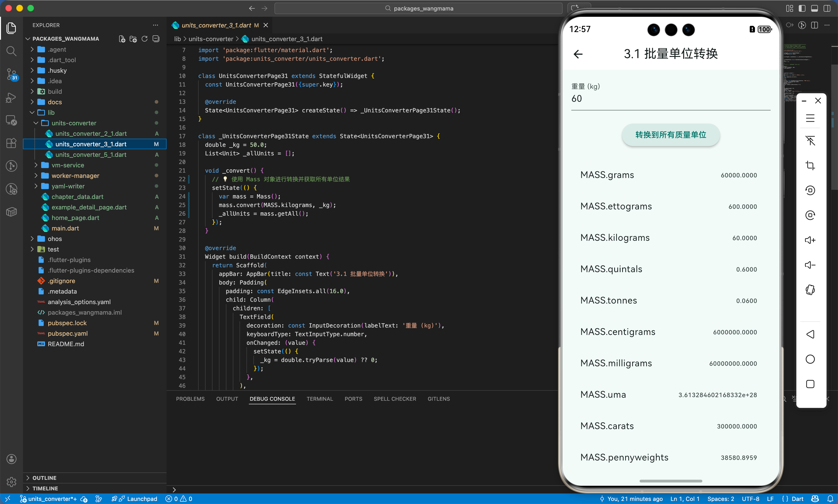Click Launchpad in the status bar
Viewport: 838px width, 504px height.
pyautogui.click(x=142, y=499)
